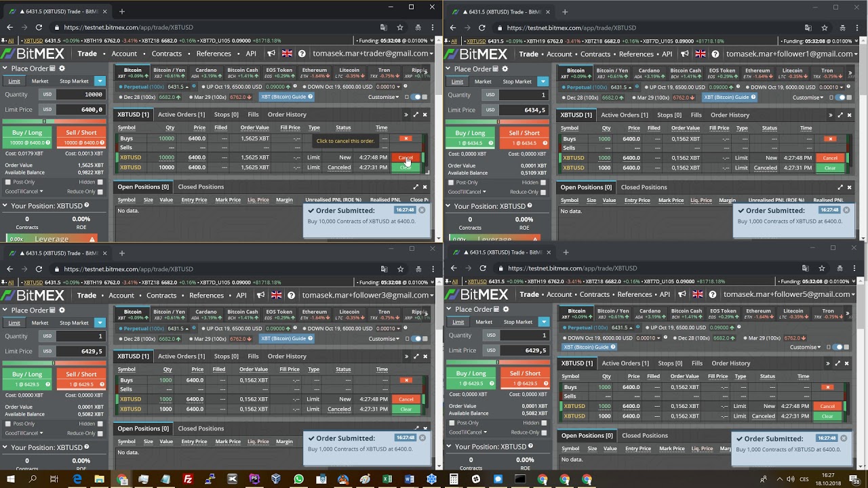The image size is (868, 488).
Task: Enable Reduce-Only checkbox in trader window
Action: coord(100,192)
